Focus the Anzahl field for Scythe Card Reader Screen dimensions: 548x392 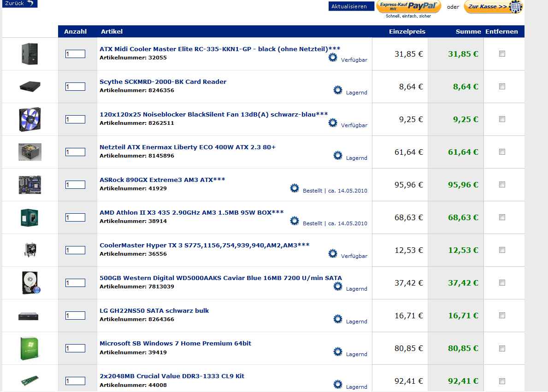(x=75, y=87)
